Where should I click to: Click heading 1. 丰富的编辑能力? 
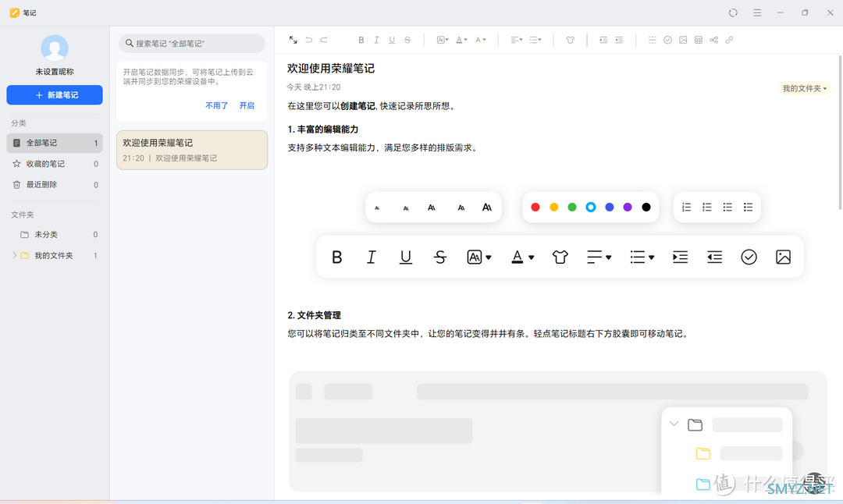click(x=322, y=130)
